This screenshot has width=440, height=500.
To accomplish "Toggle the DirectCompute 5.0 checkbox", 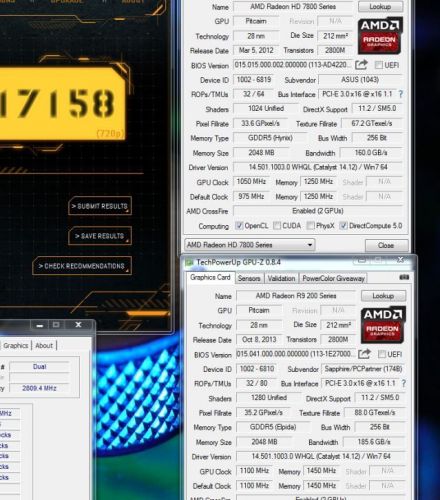I will coord(343,226).
